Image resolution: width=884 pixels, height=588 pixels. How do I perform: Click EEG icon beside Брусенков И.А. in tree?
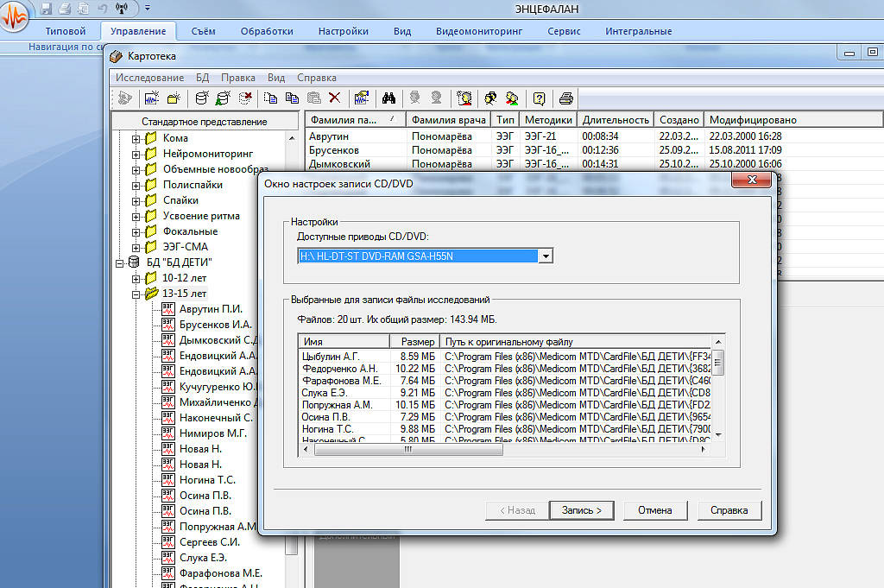tap(168, 324)
